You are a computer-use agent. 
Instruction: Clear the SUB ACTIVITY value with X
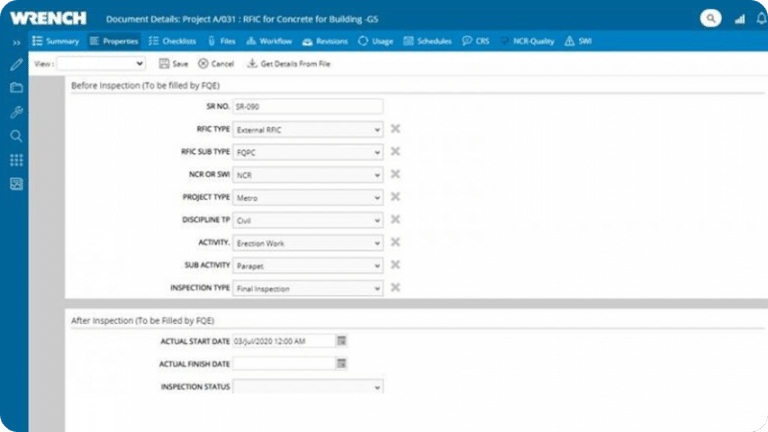(395, 264)
